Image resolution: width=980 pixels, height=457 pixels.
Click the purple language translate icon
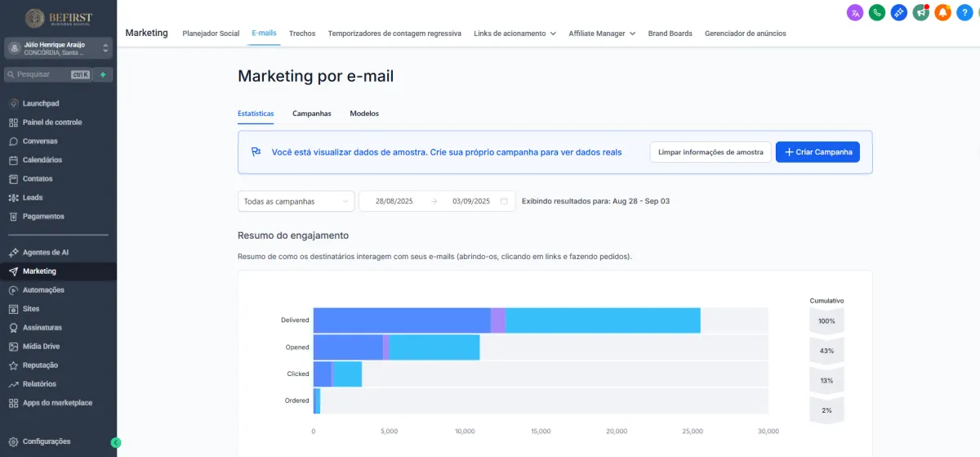[855, 12]
